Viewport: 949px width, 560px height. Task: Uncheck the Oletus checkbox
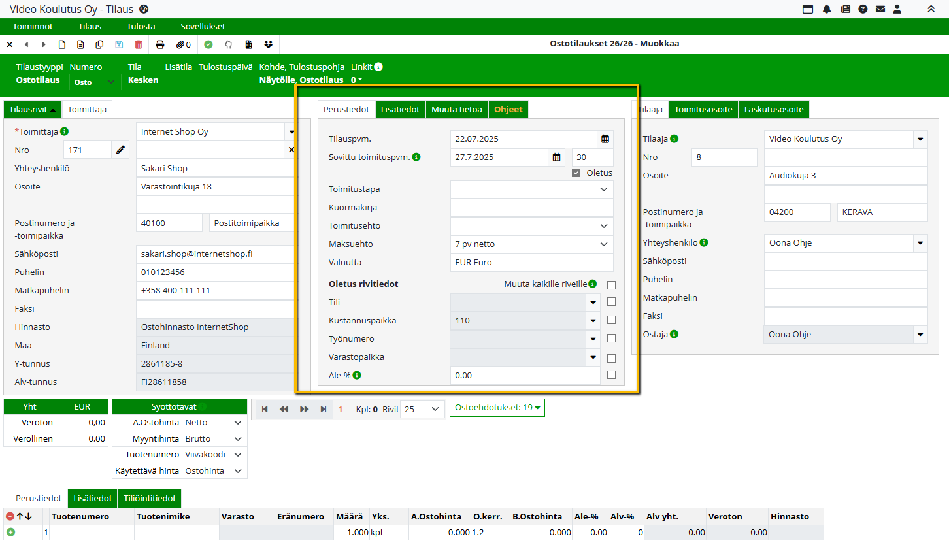pyautogui.click(x=576, y=173)
